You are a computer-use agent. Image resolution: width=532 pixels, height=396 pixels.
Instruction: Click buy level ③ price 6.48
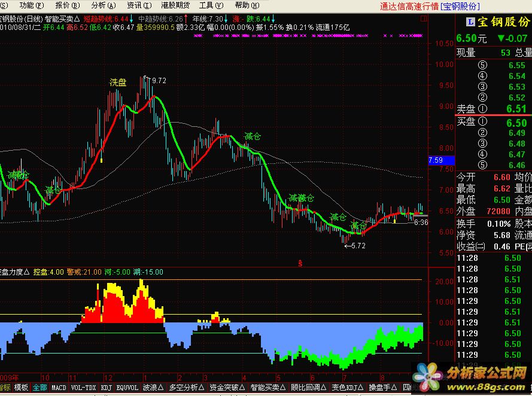pyautogui.click(x=516, y=144)
